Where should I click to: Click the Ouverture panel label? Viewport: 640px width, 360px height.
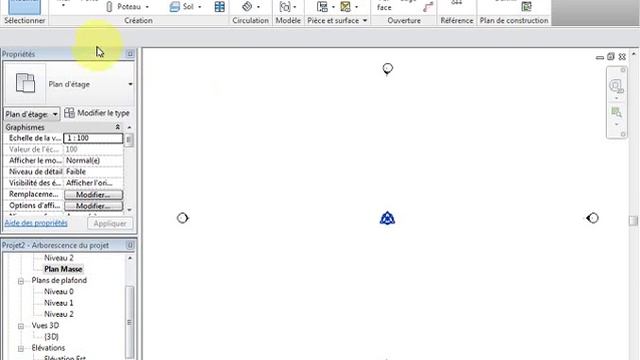[404, 20]
